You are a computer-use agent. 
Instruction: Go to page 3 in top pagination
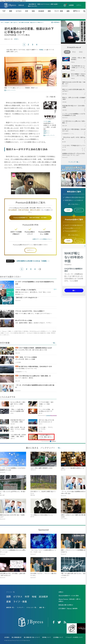[x=33, y=45]
